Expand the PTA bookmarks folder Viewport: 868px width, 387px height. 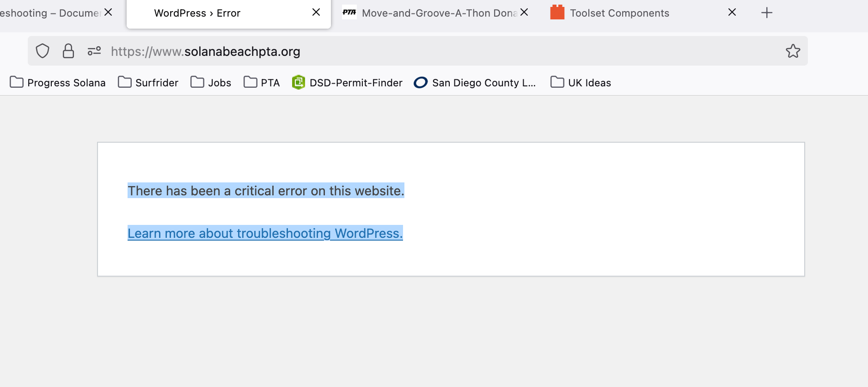(x=262, y=83)
